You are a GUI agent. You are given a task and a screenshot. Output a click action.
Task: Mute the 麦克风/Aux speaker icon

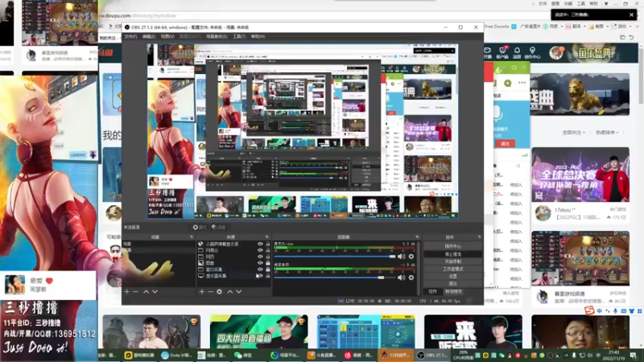[401, 257]
